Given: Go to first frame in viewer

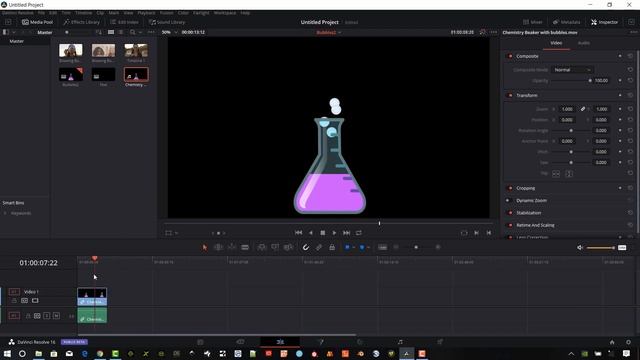Looking at the screenshot, I should coord(298,233).
